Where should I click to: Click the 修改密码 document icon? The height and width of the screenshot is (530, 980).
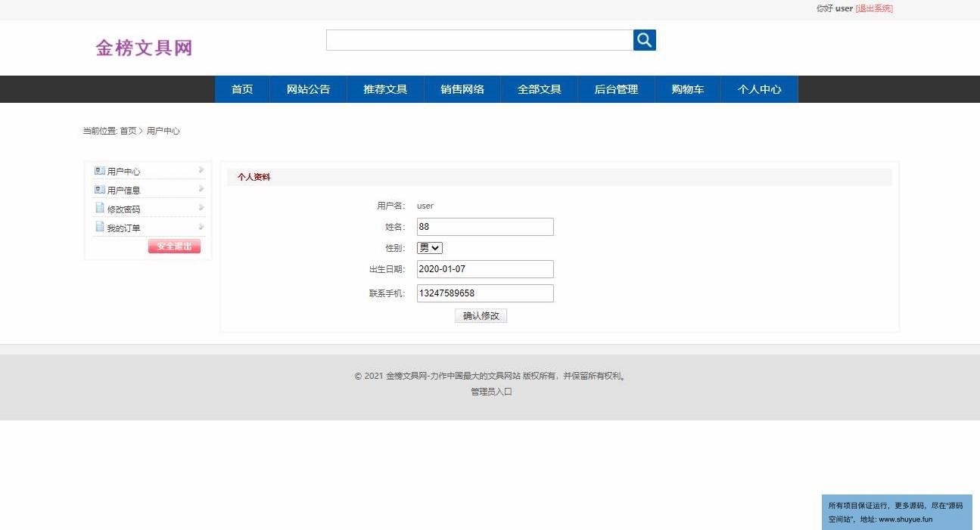click(100, 208)
